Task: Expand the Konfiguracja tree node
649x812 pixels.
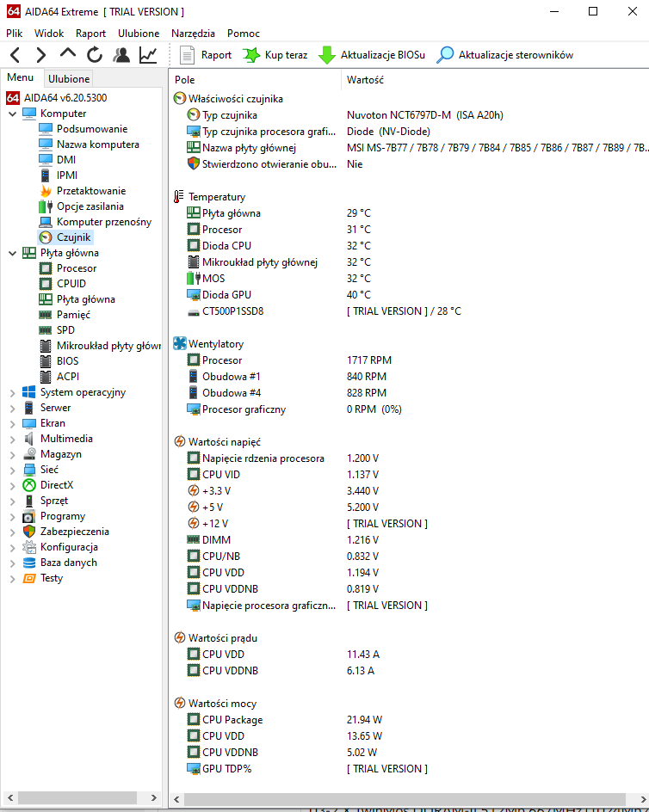Action: pyautogui.click(x=12, y=547)
